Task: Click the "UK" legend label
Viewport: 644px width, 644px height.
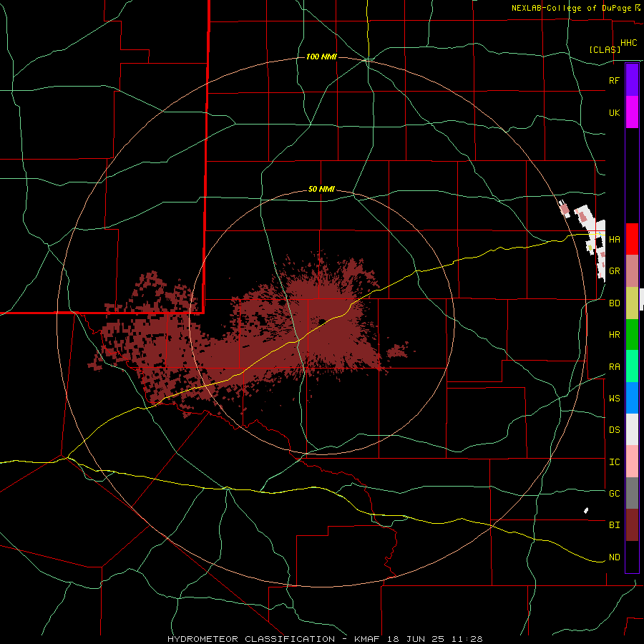Action: tap(614, 112)
